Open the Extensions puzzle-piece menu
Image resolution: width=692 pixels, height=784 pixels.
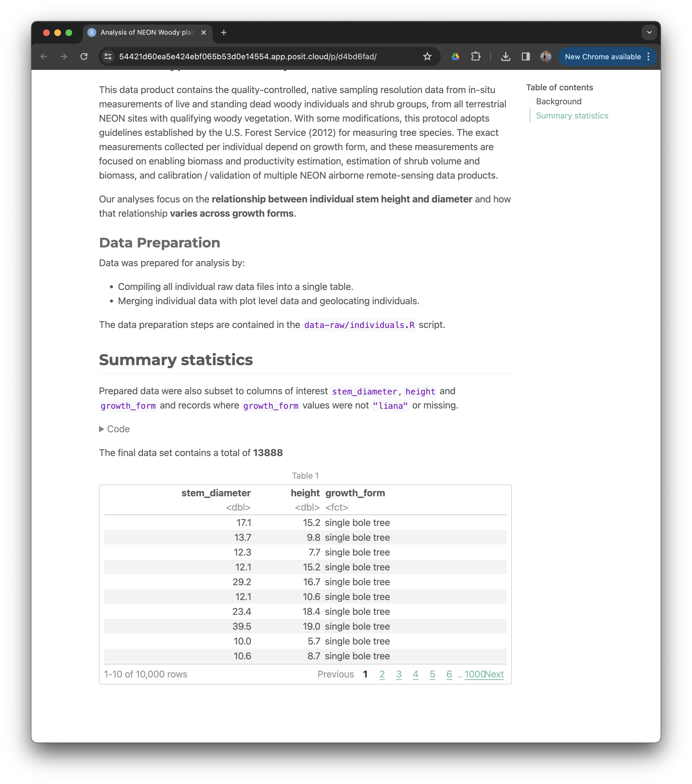pyautogui.click(x=476, y=57)
